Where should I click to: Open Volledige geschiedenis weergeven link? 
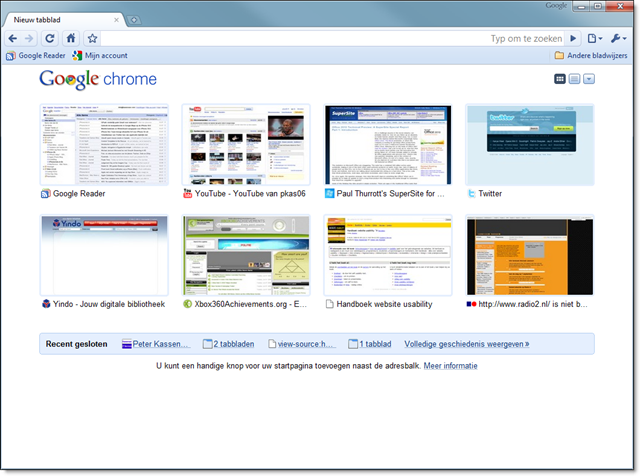(467, 344)
